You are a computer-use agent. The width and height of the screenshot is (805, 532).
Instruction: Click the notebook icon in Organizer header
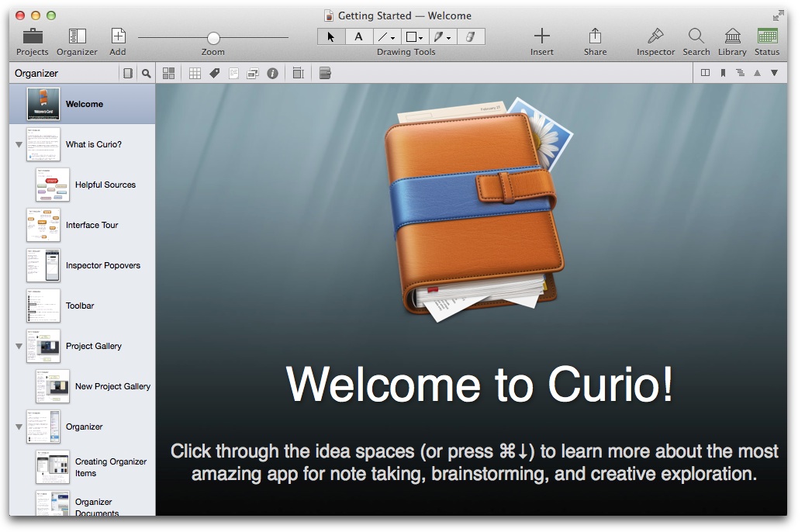(128, 74)
